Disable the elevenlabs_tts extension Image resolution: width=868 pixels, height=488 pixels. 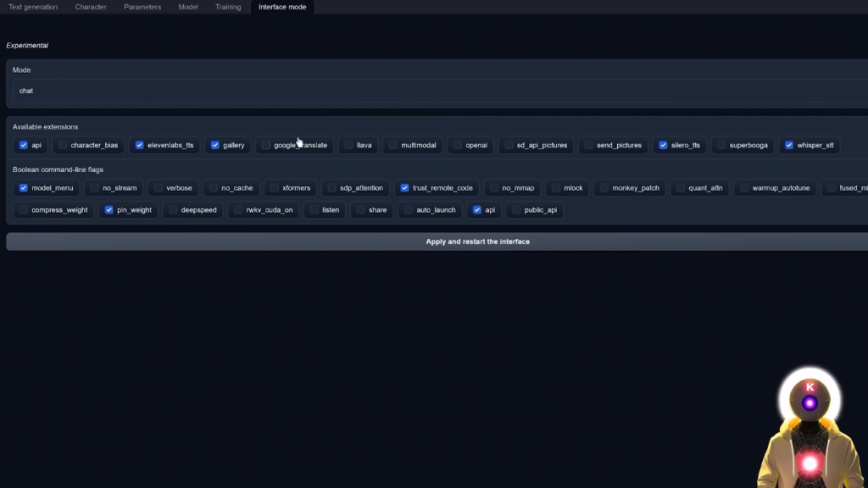[140, 145]
